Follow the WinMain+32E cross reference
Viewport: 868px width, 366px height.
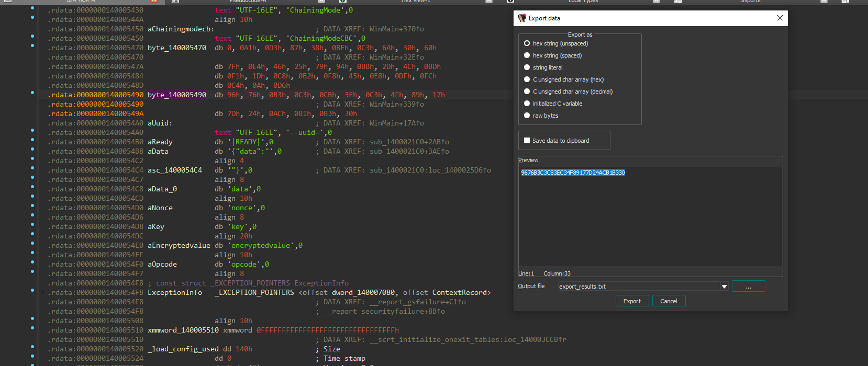pos(396,57)
